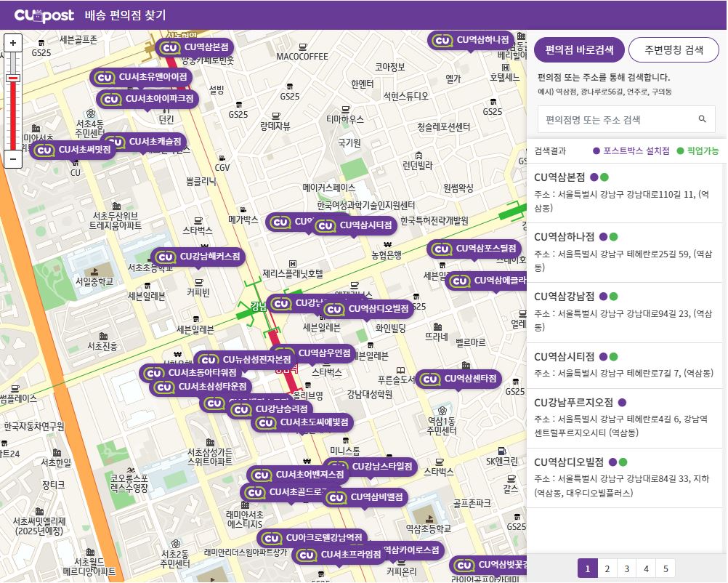Open the CU역삼센타점 map marker
The height and width of the screenshot is (583, 728).
click(458, 379)
